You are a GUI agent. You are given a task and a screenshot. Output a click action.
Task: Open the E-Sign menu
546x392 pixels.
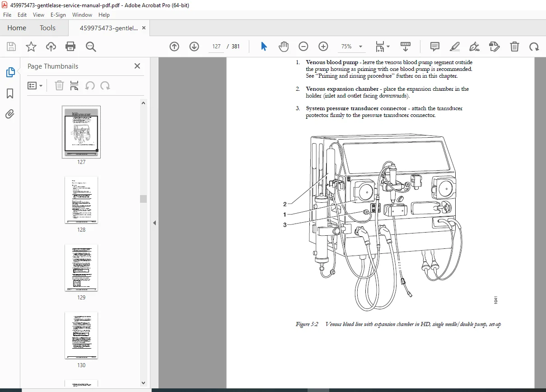(58, 15)
